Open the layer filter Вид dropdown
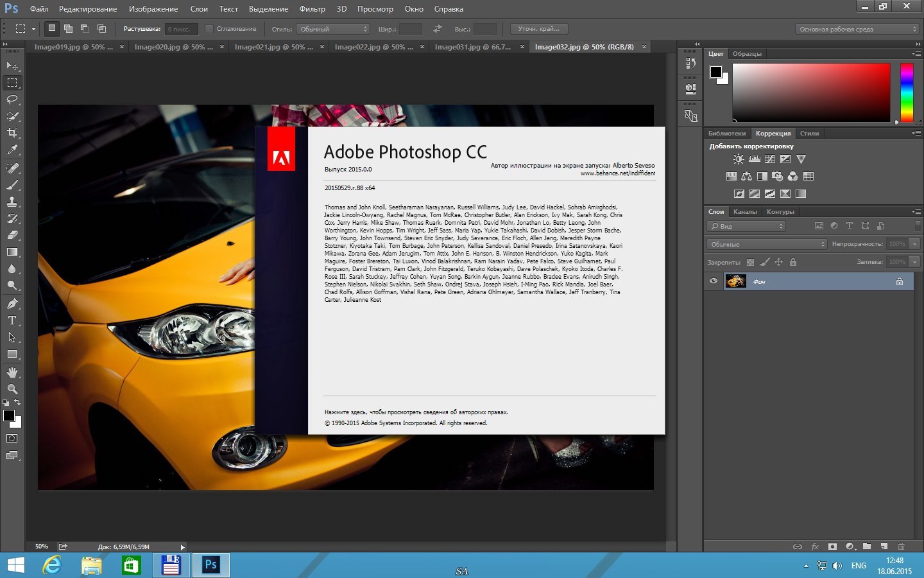Viewport: 924px width, 578px height. (x=746, y=226)
